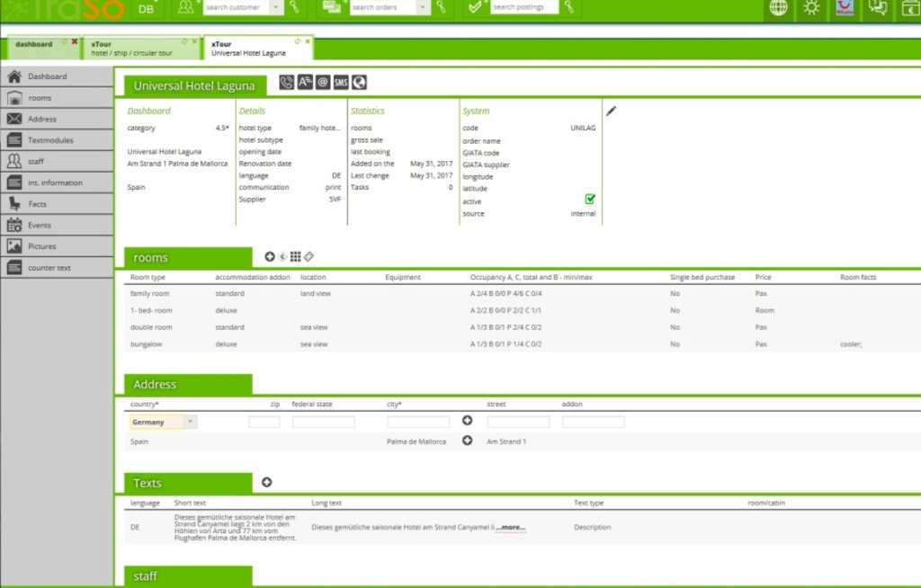Click the plus icon next to Palma de Mallorca
The image size is (921, 588).
(x=467, y=441)
